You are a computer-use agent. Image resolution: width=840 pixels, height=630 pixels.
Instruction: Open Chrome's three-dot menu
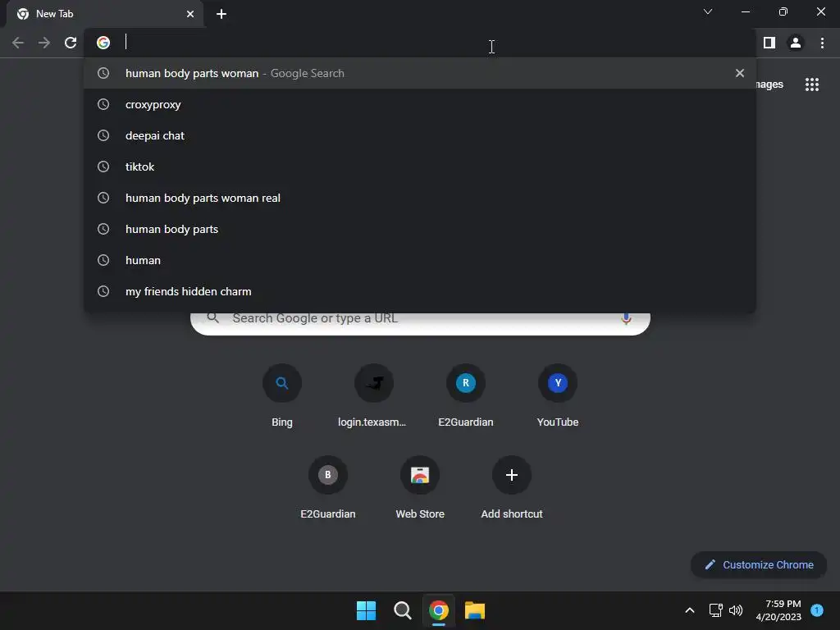(822, 43)
